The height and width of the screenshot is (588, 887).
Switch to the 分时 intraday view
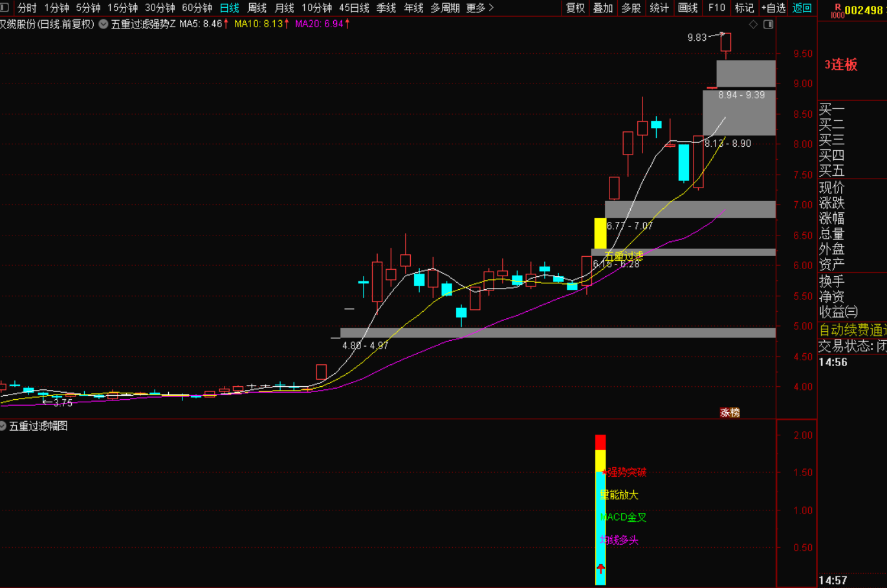[27, 8]
